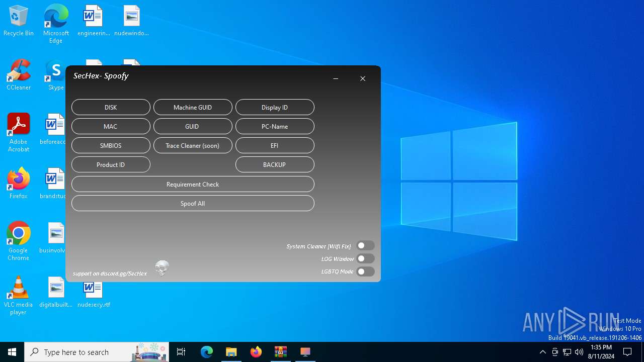The image size is (644, 362).
Task: Select Microsoft Edge desktop shortcut
Action: tap(56, 24)
